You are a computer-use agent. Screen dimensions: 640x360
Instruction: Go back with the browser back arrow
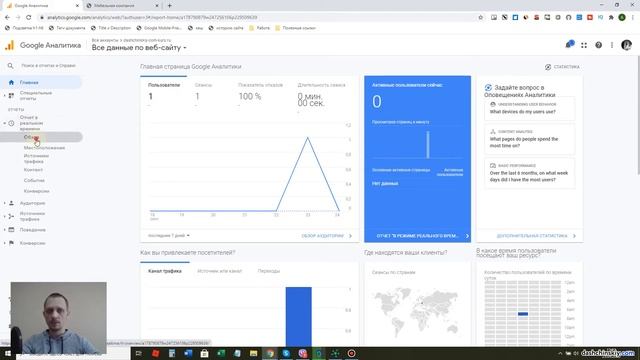(x=7, y=18)
